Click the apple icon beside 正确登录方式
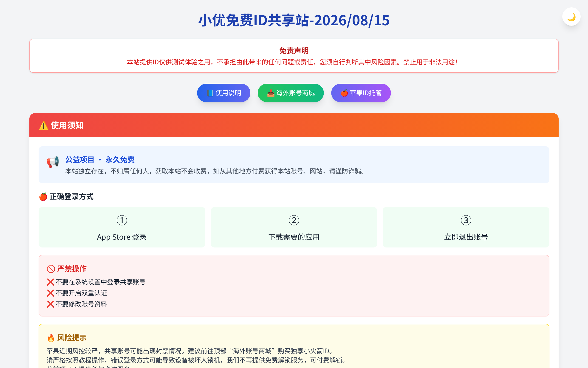The width and height of the screenshot is (588, 368). [43, 197]
